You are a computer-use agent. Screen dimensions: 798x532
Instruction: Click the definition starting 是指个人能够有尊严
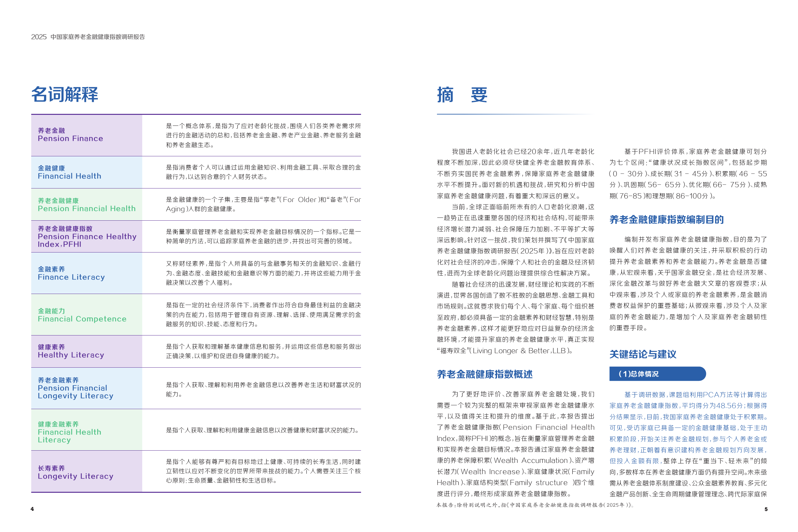(264, 471)
